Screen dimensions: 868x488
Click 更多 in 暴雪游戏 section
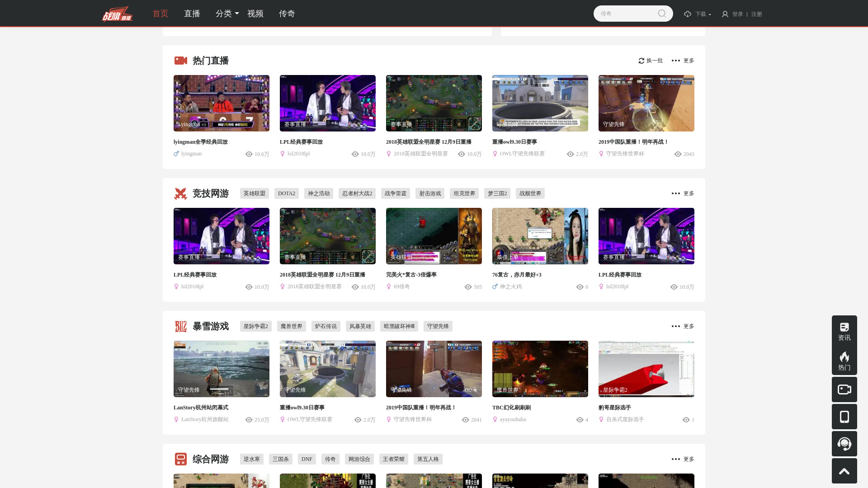[689, 326]
